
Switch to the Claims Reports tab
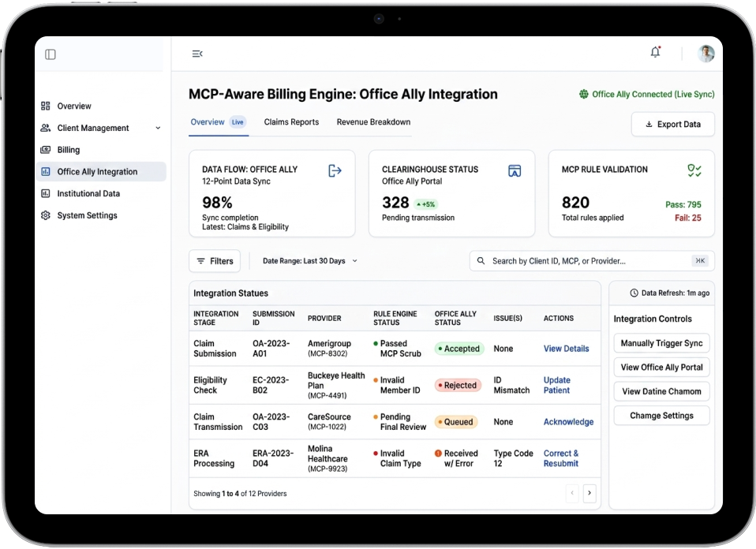[291, 122]
